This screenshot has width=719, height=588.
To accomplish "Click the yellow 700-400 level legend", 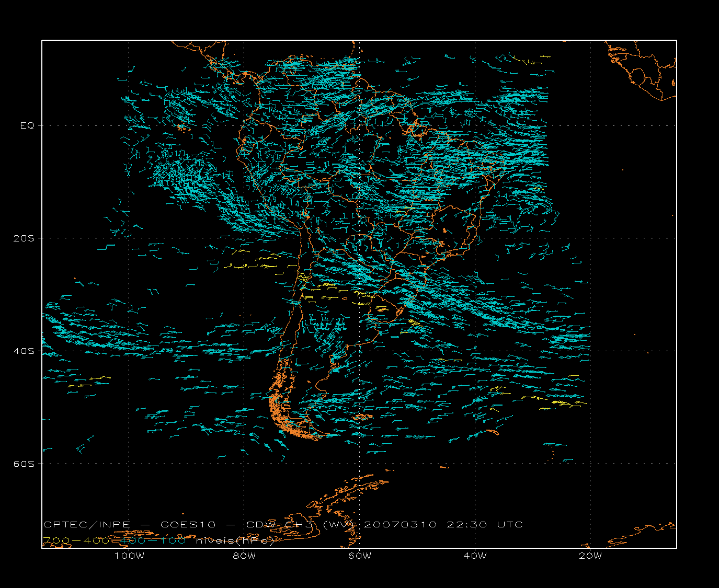I will (76, 541).
